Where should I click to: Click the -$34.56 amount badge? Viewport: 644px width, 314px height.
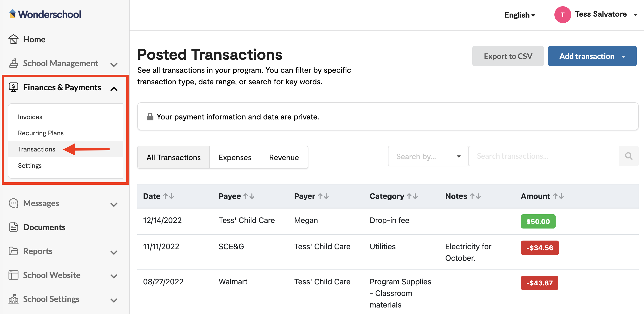540,248
